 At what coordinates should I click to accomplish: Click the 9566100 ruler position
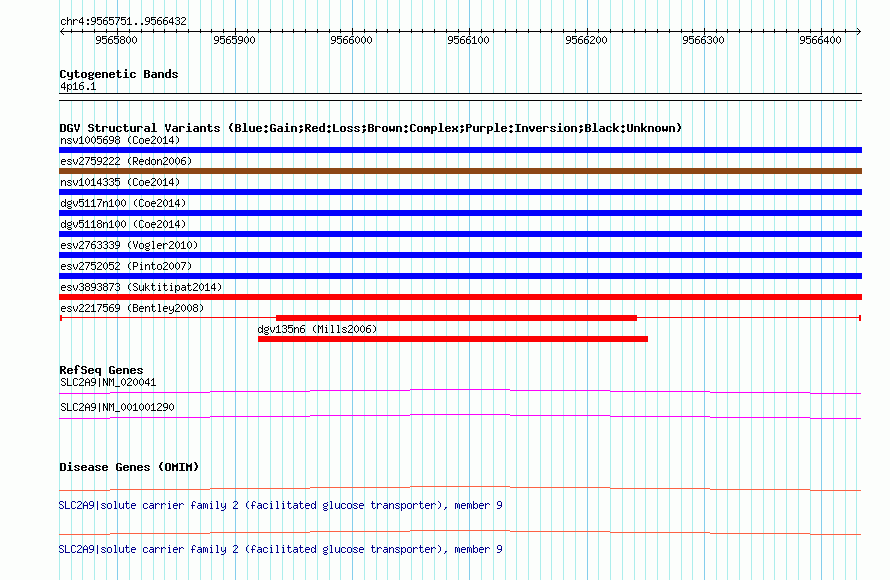(x=468, y=40)
